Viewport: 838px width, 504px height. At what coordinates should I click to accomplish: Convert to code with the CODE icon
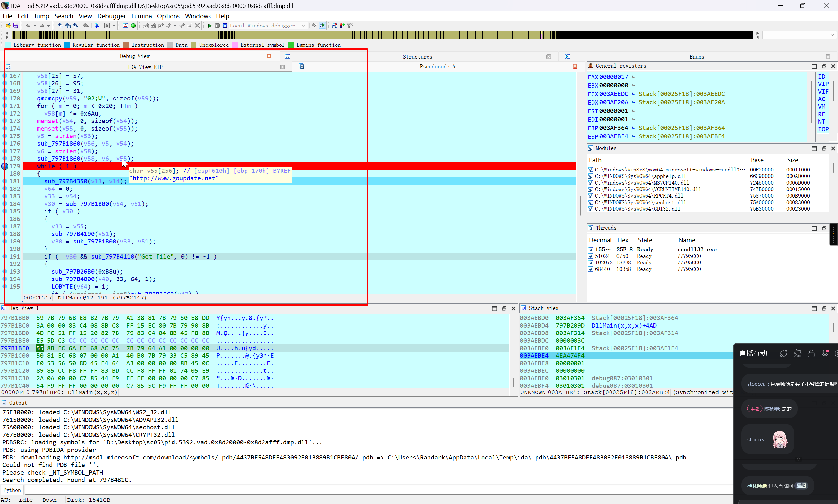[x=146, y=26]
